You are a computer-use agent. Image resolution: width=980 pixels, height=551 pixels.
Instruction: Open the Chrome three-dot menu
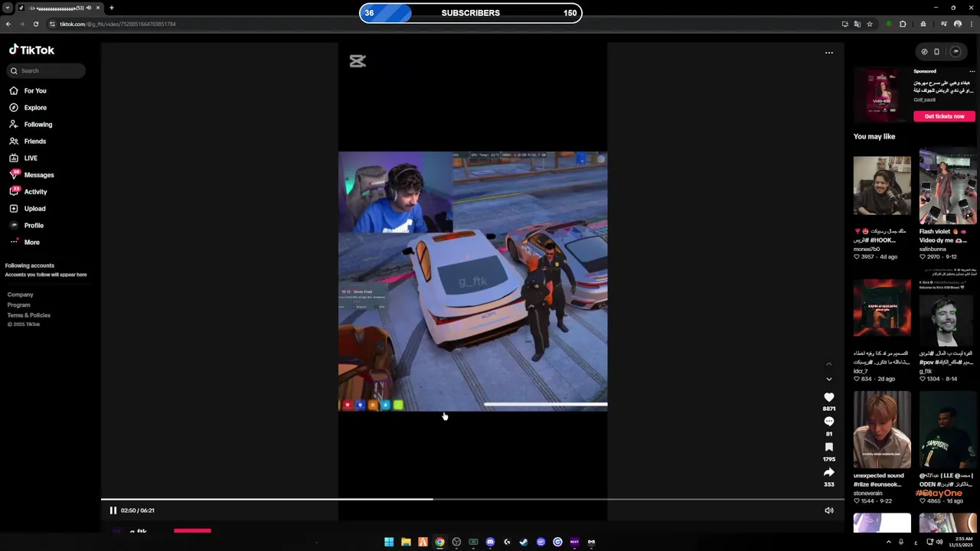coord(972,24)
